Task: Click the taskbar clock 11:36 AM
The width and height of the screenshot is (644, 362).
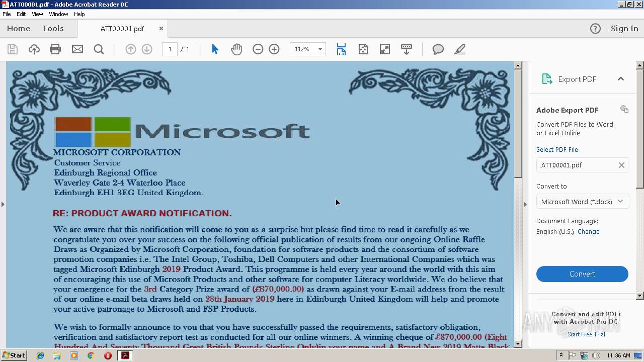Action: point(618,355)
